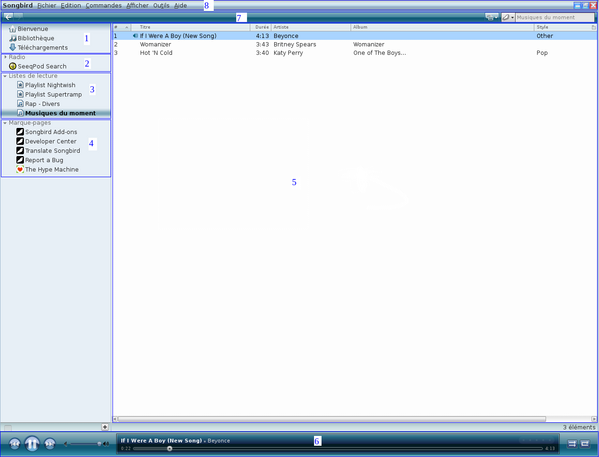The width and height of the screenshot is (599, 457).
Task: Add new playlist with plus button
Action: pyautogui.click(x=105, y=427)
